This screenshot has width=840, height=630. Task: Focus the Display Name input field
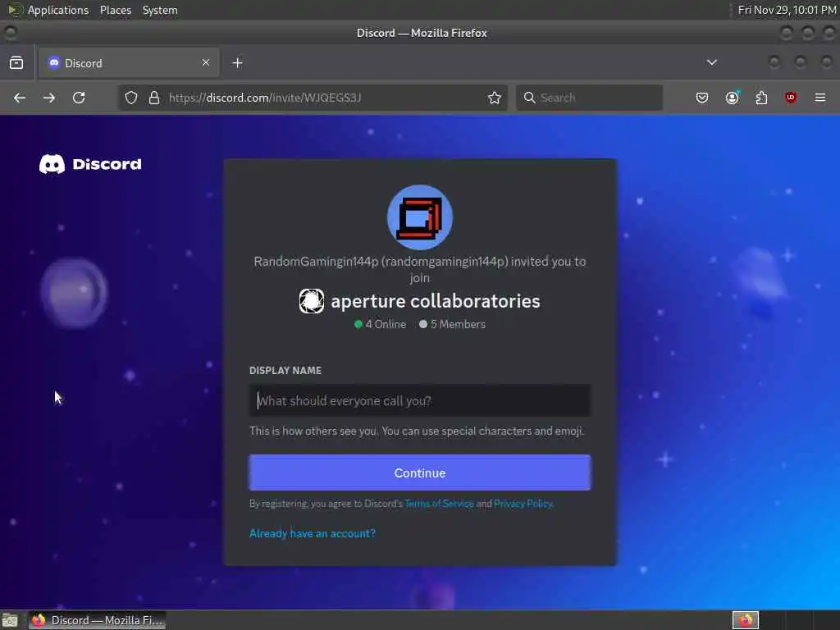[420, 400]
